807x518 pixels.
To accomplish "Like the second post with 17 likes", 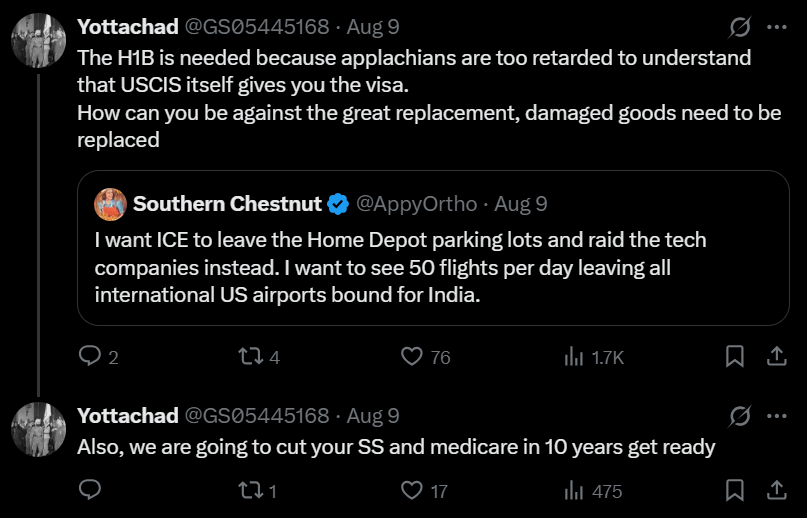I will [411, 490].
